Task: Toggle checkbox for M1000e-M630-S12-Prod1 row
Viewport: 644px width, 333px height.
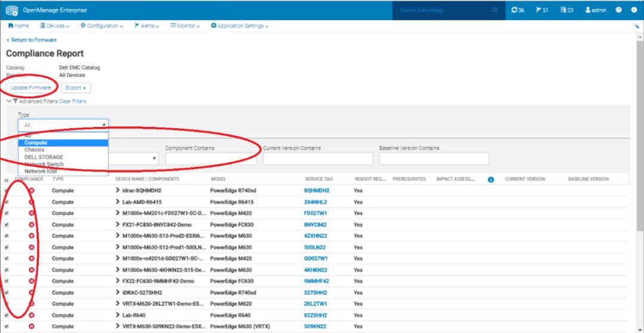Action: click(x=6, y=247)
